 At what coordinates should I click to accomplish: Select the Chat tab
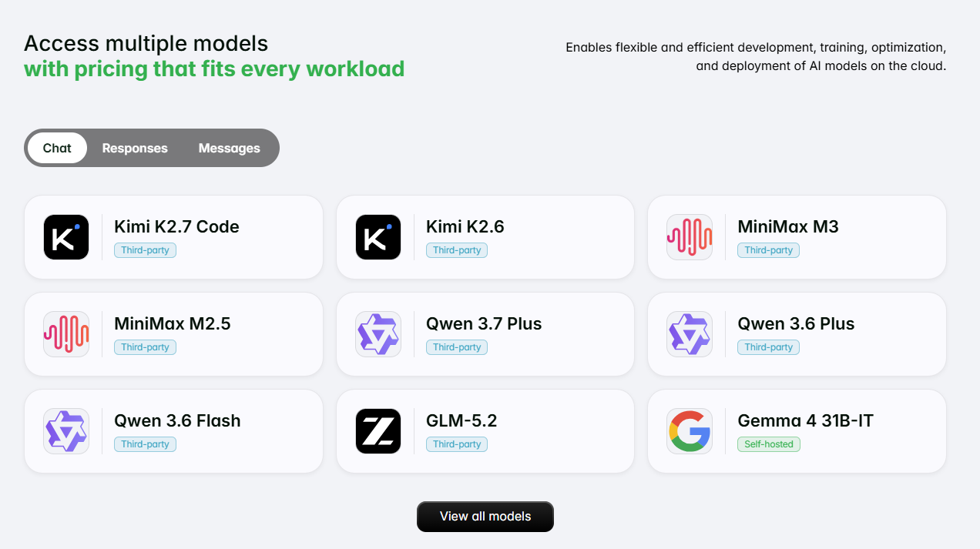[57, 148]
